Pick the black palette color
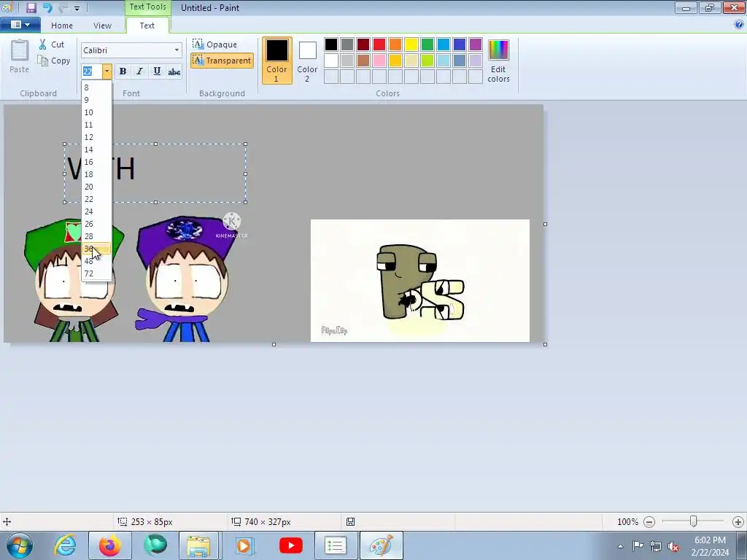Image resolution: width=747 pixels, height=560 pixels. [331, 44]
